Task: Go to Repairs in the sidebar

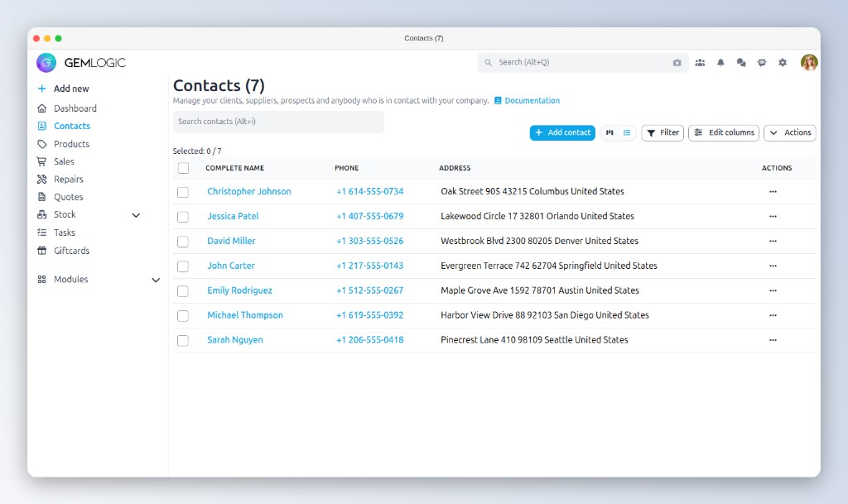Action: tap(68, 180)
